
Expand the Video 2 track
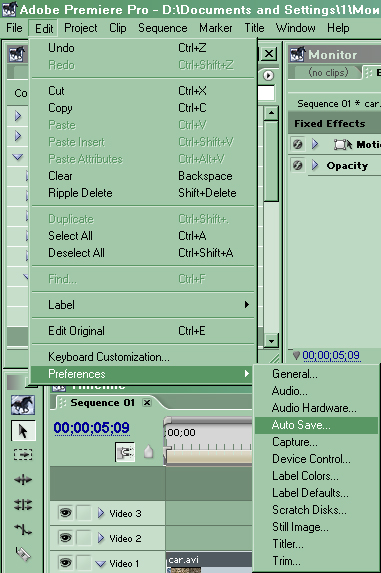tap(101, 538)
